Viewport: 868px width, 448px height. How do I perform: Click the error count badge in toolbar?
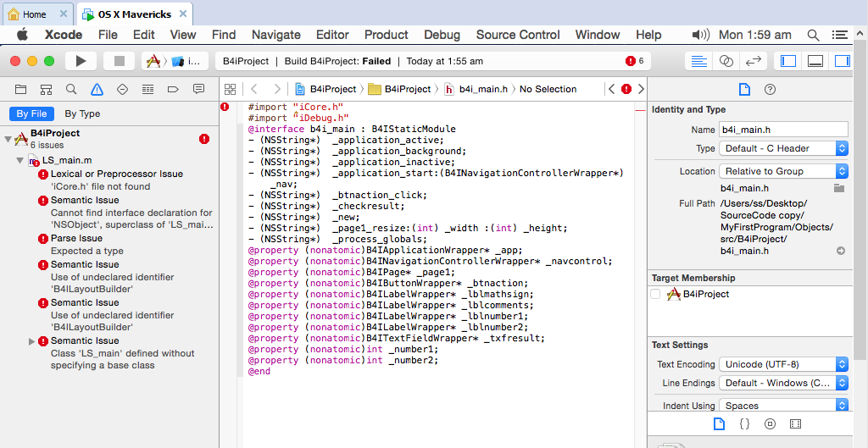point(634,61)
